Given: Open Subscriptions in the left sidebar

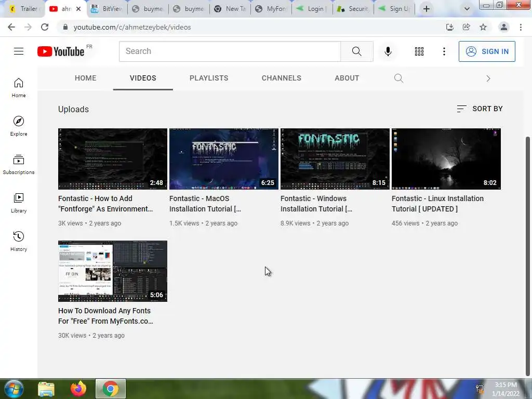Looking at the screenshot, I should pyautogui.click(x=19, y=165).
